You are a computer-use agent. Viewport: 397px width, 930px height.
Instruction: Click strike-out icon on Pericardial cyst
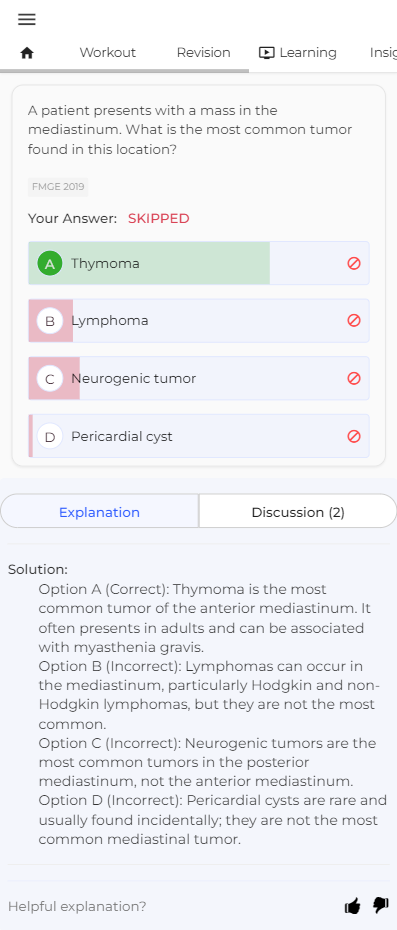pyautogui.click(x=354, y=436)
